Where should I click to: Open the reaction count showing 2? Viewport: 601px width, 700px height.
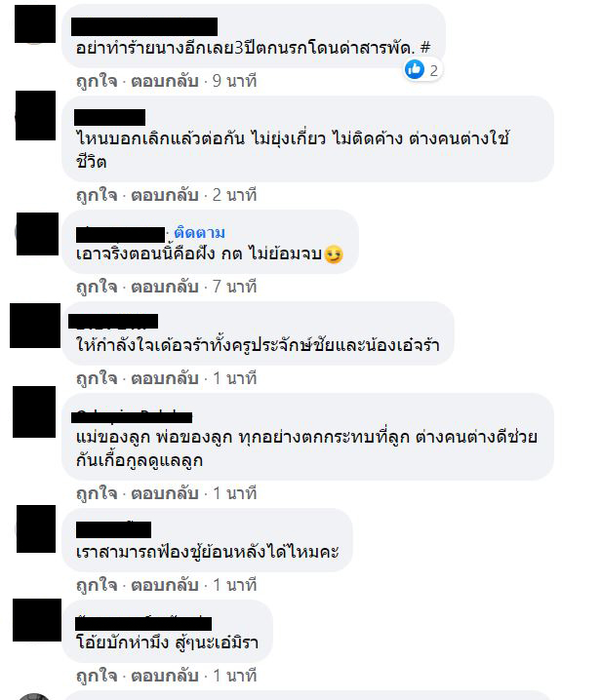coord(433,70)
